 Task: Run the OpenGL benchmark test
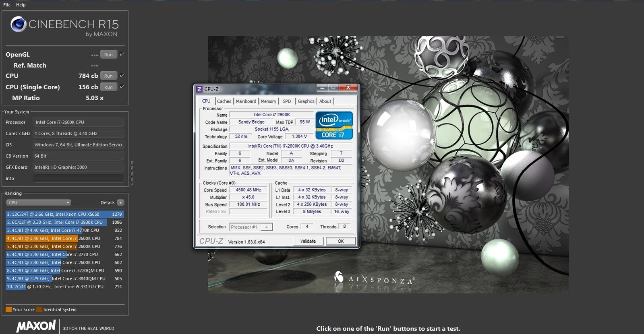(x=108, y=54)
